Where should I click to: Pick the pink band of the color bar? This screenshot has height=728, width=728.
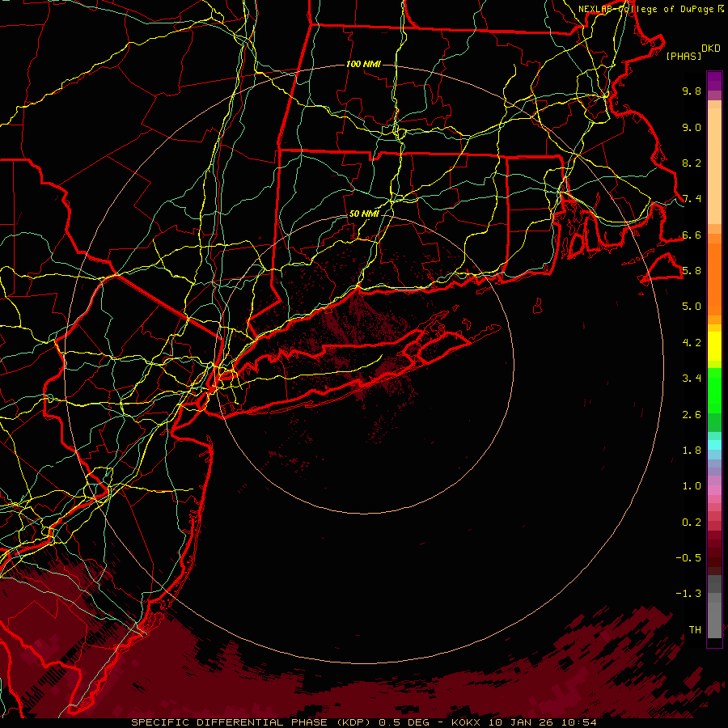pos(714,490)
